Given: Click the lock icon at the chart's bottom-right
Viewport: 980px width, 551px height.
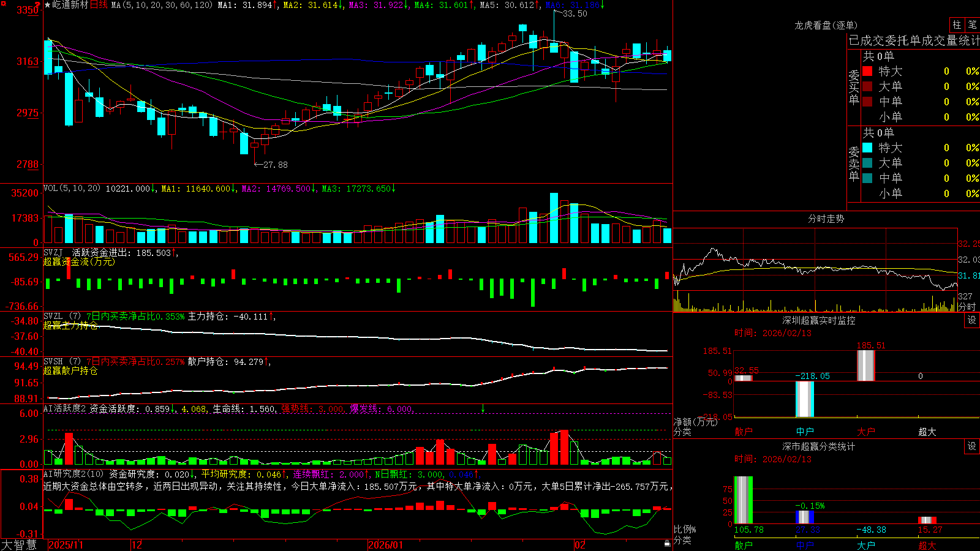Looking at the screenshot, I should click(x=667, y=543).
